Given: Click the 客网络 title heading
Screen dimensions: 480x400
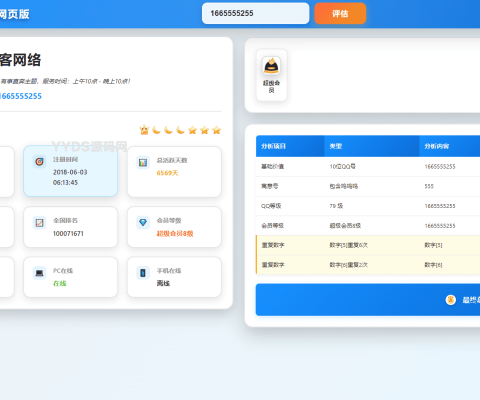Looking at the screenshot, I should pos(20,60).
